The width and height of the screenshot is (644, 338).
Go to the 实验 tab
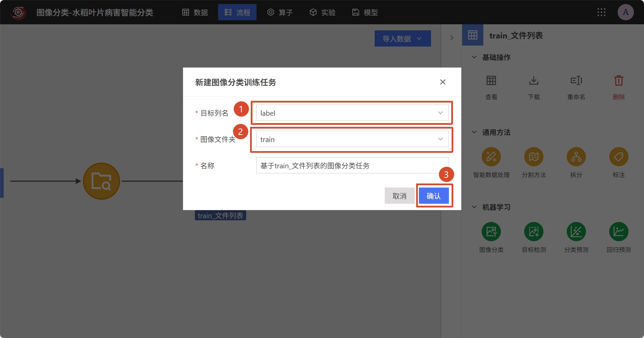(x=323, y=12)
